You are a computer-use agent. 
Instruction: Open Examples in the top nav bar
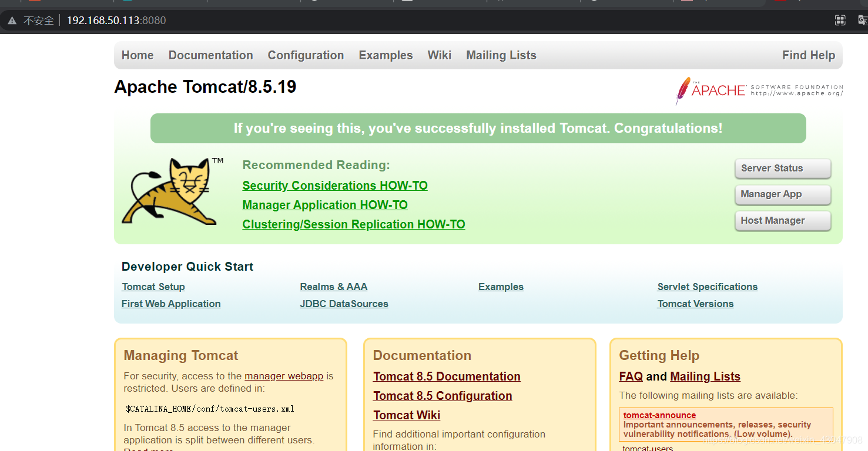tap(386, 55)
